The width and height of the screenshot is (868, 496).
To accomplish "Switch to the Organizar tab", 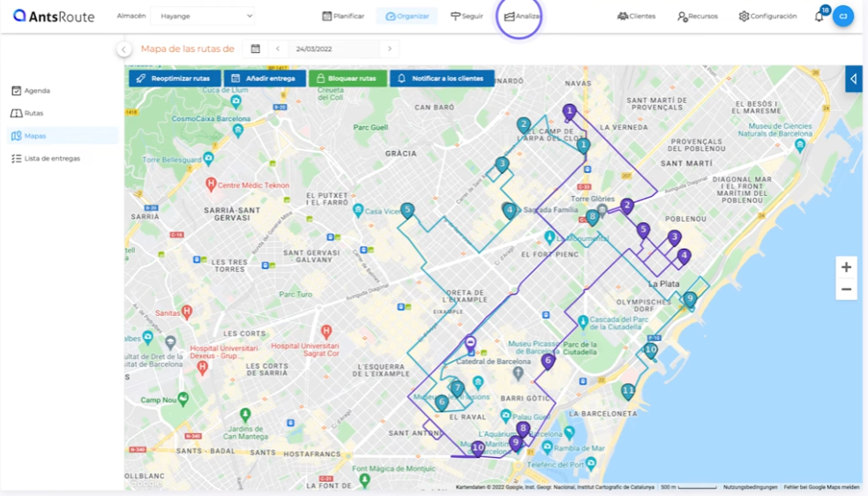I will pyautogui.click(x=407, y=16).
